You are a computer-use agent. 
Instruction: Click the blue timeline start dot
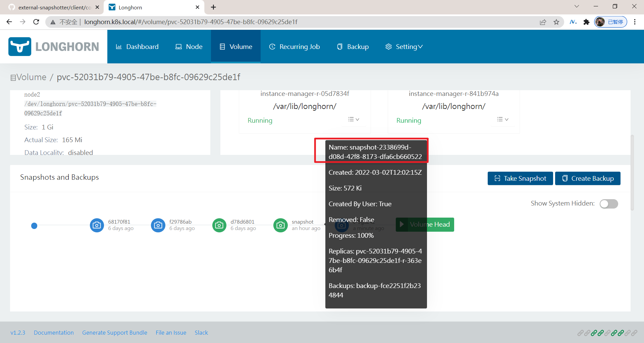point(34,226)
